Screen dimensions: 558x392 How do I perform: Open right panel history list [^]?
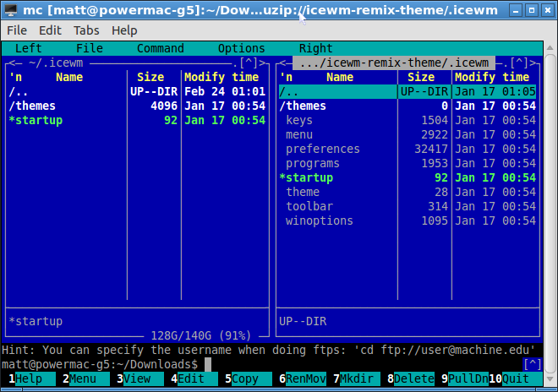(x=519, y=63)
